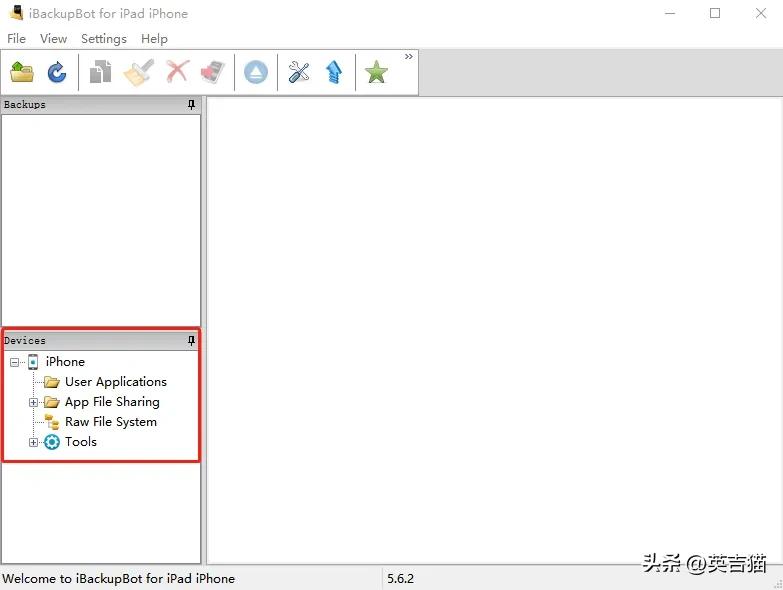783x590 pixels.
Task: Click the Devices panel title
Action: point(24,340)
